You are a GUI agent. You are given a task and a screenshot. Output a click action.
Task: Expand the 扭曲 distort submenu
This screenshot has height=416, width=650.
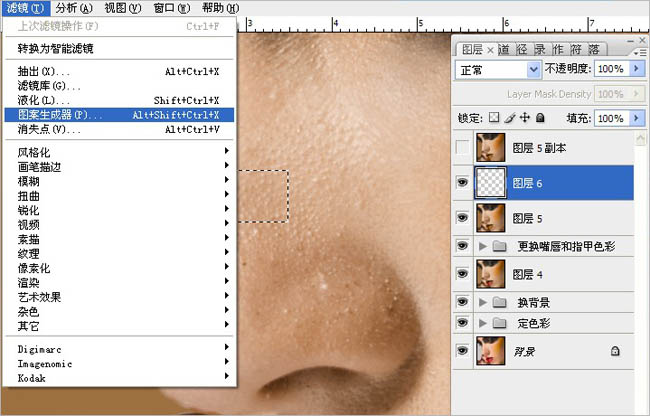(119, 196)
